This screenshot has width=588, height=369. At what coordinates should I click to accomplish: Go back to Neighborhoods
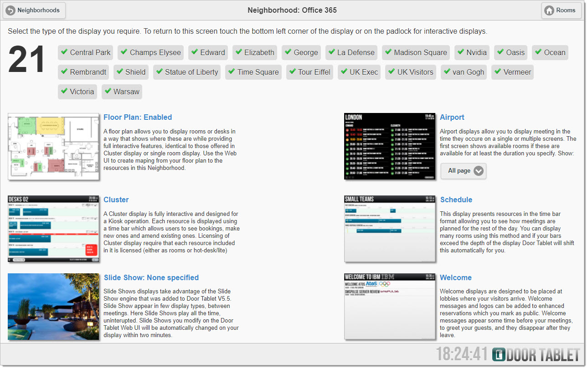pos(34,10)
